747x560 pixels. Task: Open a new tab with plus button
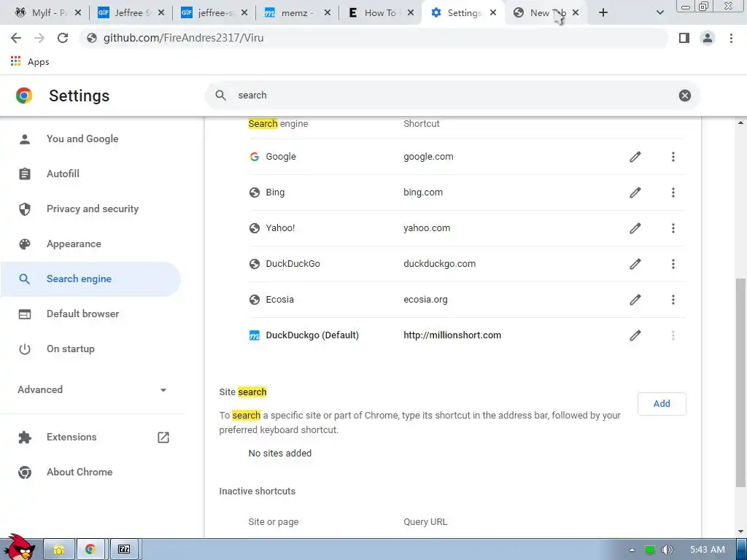coord(603,13)
